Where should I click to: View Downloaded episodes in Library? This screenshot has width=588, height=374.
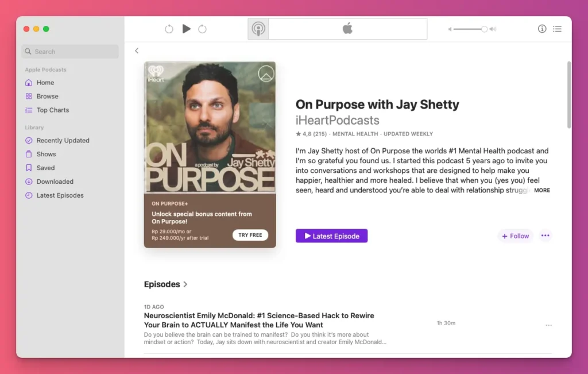[54, 182]
